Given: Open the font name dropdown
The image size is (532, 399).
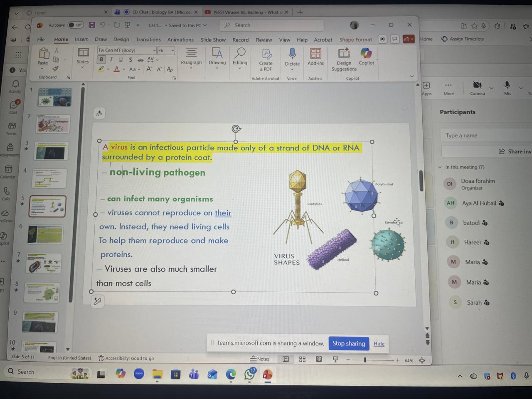Looking at the screenshot, I should click(x=154, y=50).
